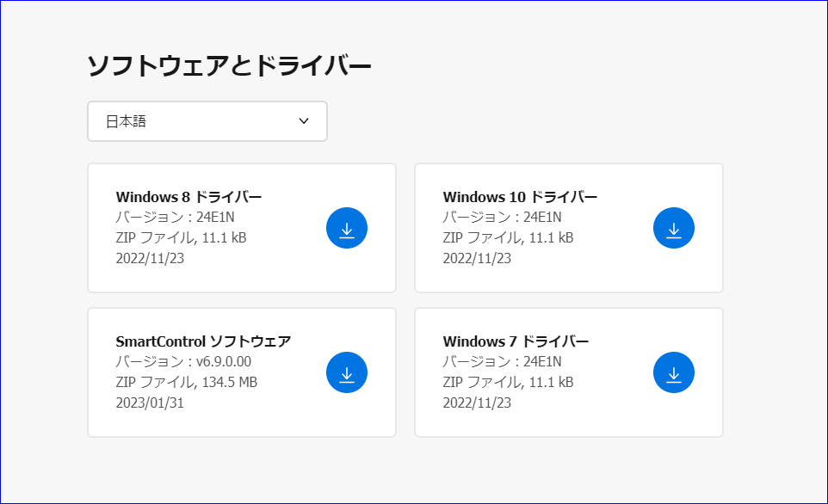
Task: Open the language selection dropdown
Action: pyautogui.click(x=207, y=121)
